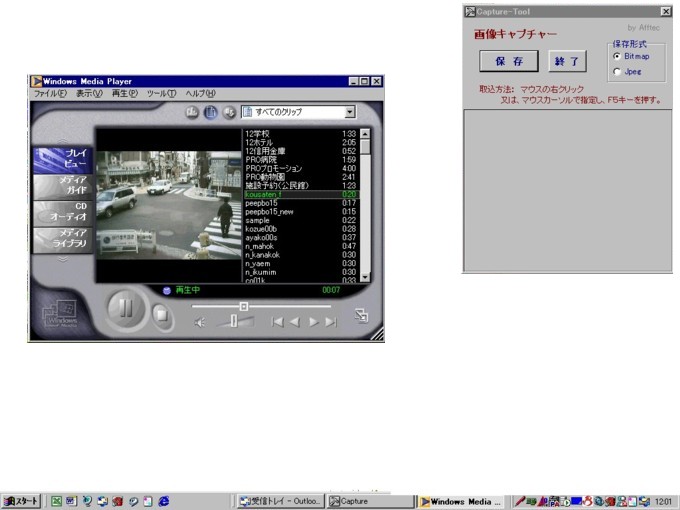
Task: Select playlist item PRO動物園
Action: [301, 177]
